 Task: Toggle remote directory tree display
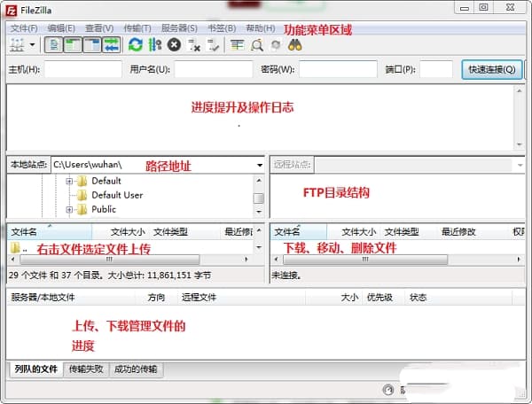[x=92, y=45]
